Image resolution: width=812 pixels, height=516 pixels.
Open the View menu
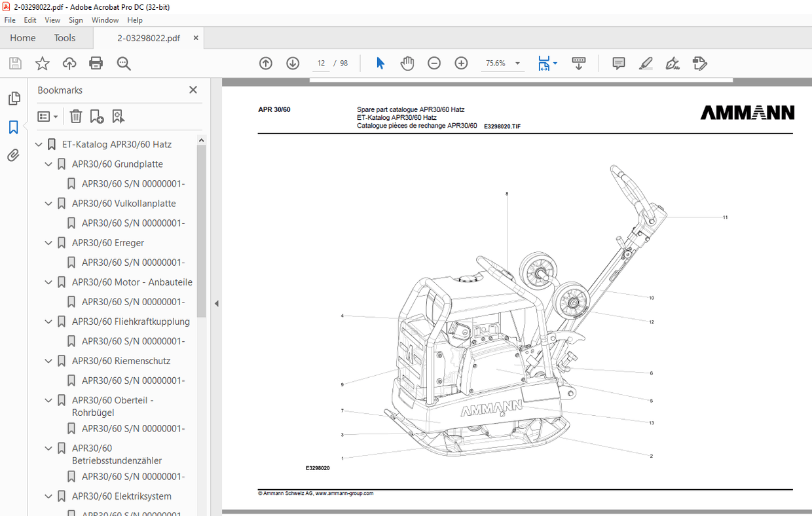52,20
